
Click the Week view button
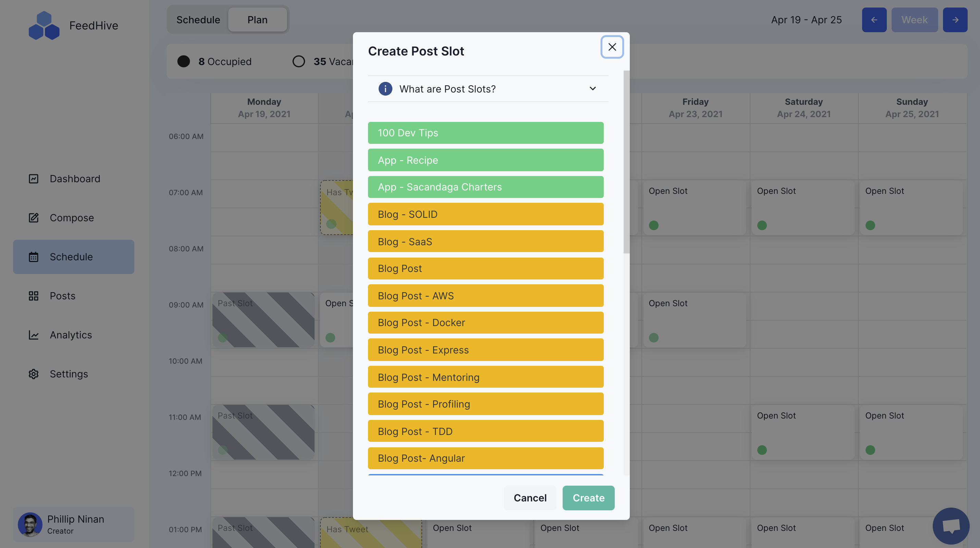(915, 20)
